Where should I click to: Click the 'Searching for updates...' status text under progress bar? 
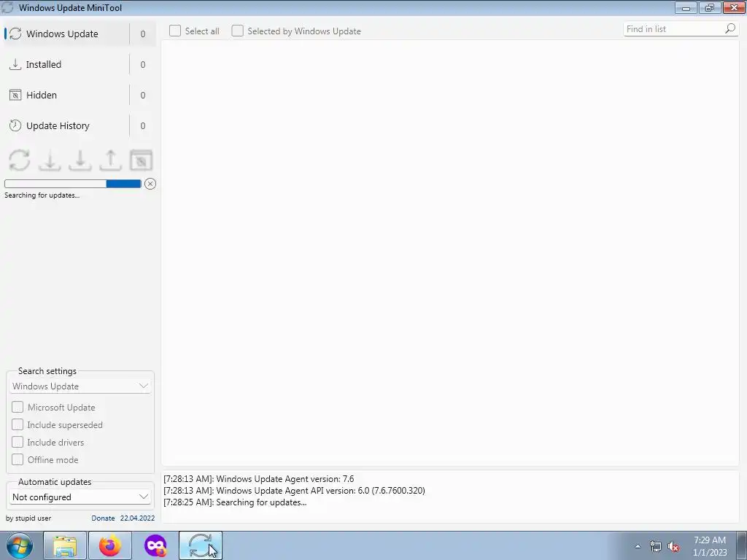pyautogui.click(x=42, y=195)
